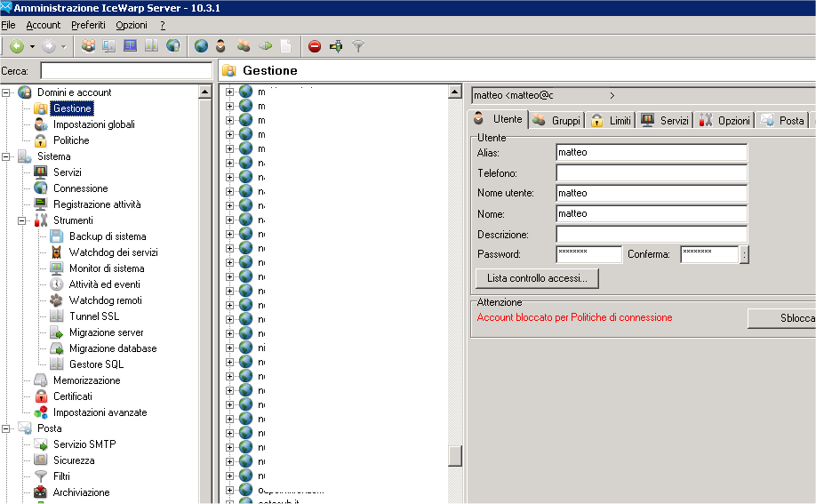
Task: Click the blank page toolbar icon
Action: pos(285,46)
